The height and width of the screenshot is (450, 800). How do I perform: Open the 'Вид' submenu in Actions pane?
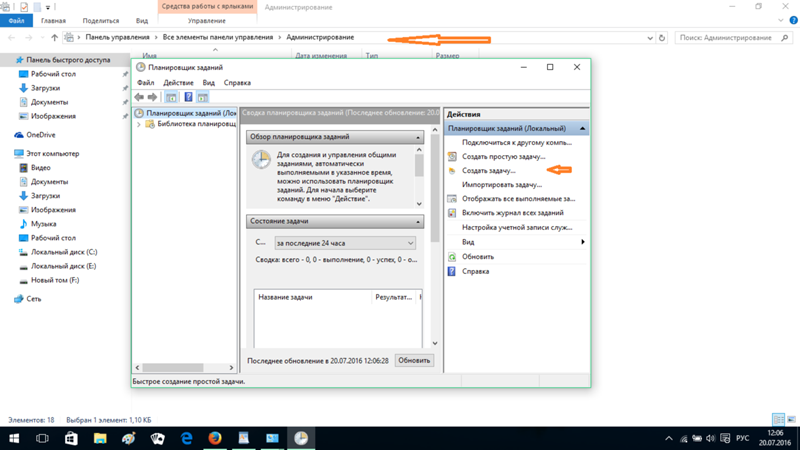516,242
